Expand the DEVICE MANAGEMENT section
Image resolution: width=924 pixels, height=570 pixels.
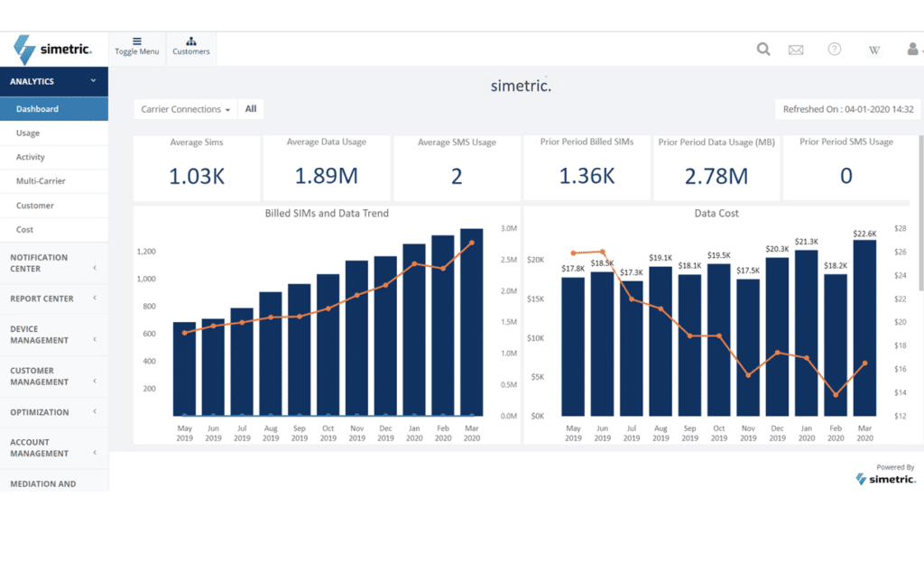(53, 335)
